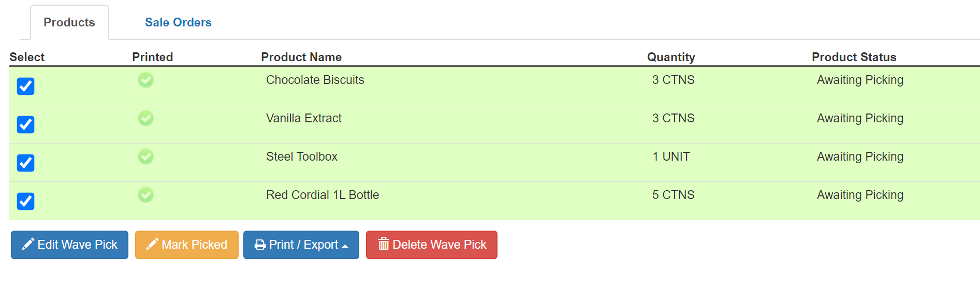Click the printed checkmark icon for Vanilla Extract
The width and height of the screenshot is (980, 284).
pyautogui.click(x=145, y=118)
